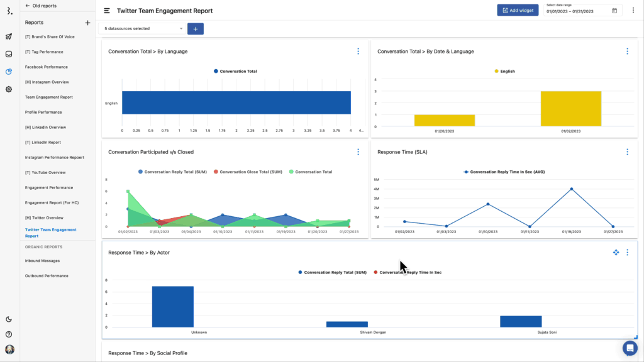Toggle dark mode moon icon

9,319
